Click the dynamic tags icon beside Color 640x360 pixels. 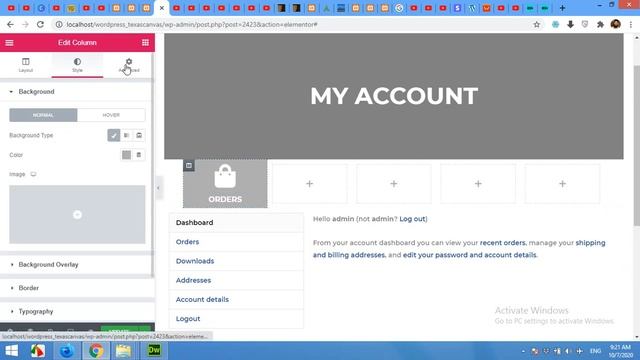click(x=139, y=155)
